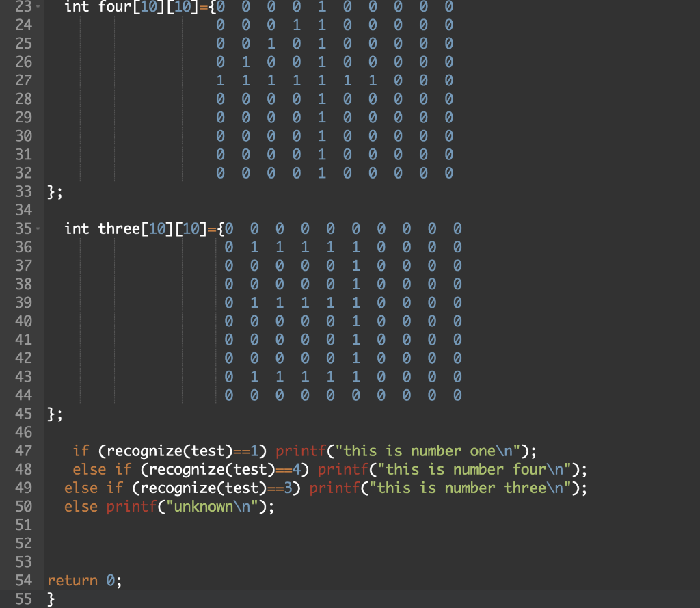Click line number 49 in the gutter
The width and height of the screenshot is (700, 608).
coord(24,488)
